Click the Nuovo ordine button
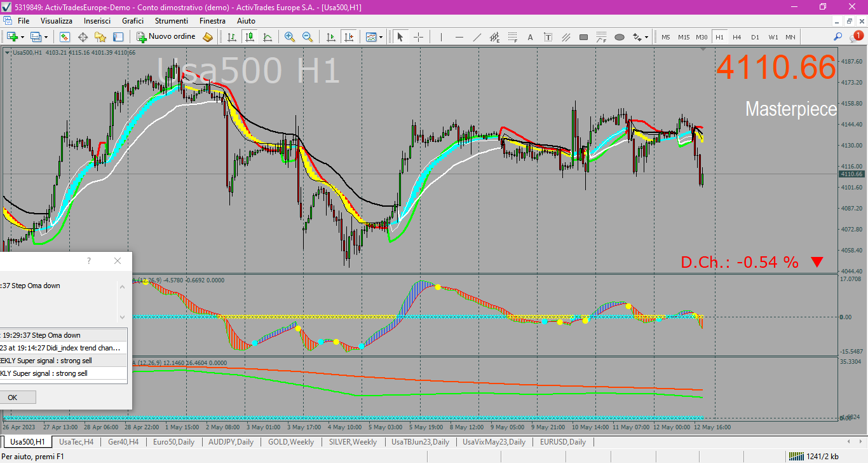Image resolution: width=868 pixels, height=463 pixels. pyautogui.click(x=167, y=37)
